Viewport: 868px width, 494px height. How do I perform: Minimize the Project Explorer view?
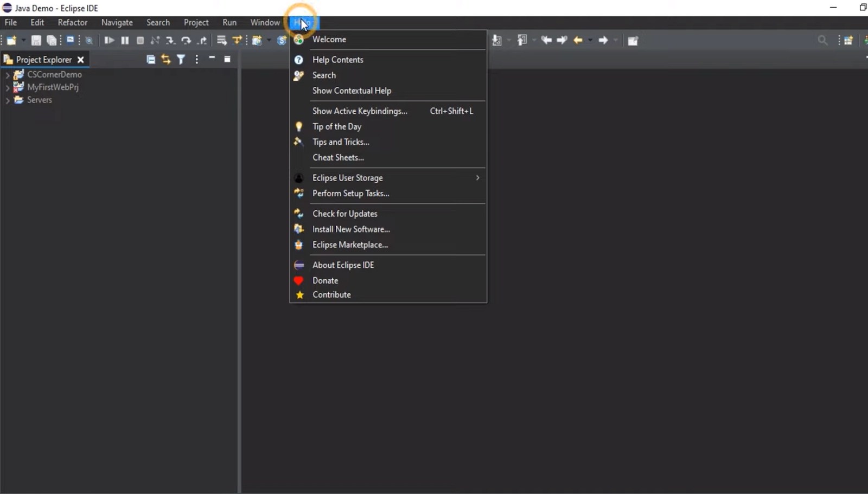coord(212,58)
